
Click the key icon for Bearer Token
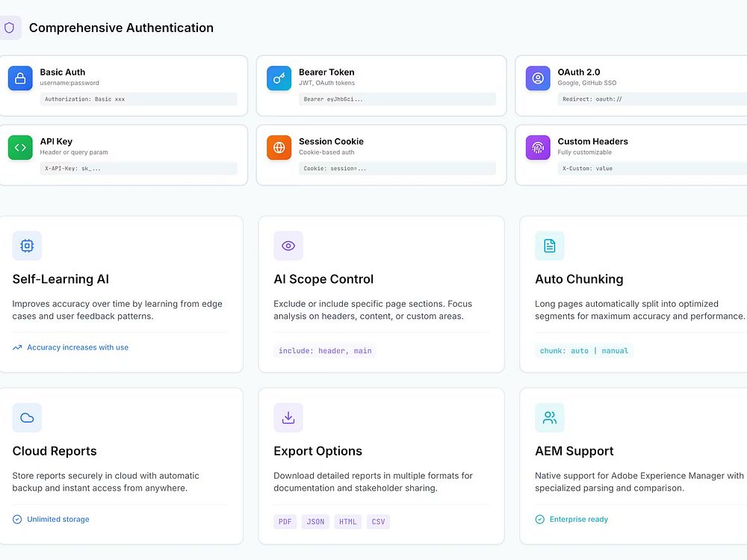[279, 78]
